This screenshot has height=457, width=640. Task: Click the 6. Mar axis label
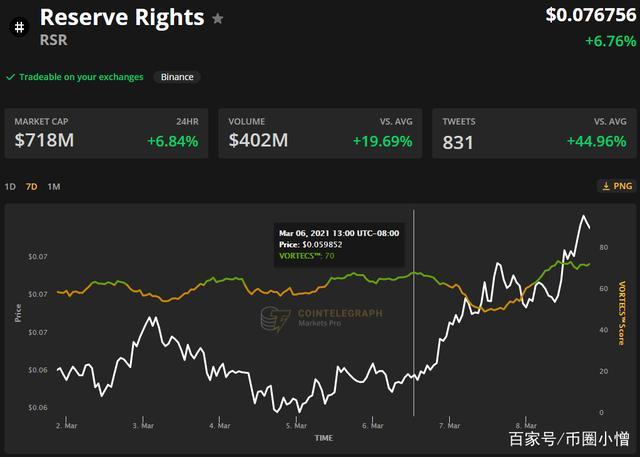(373, 426)
